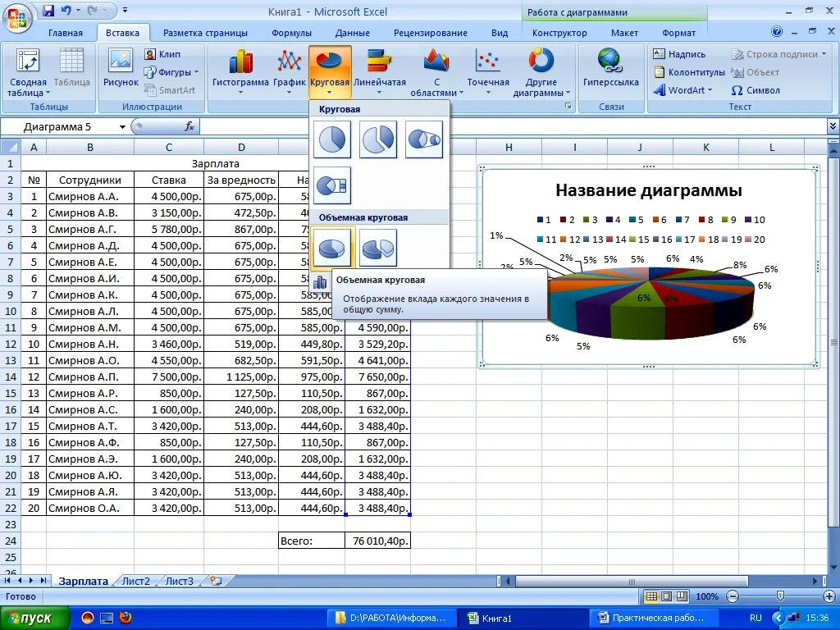Insert a picture (Рисунок)
840x630 pixels.
point(121,68)
